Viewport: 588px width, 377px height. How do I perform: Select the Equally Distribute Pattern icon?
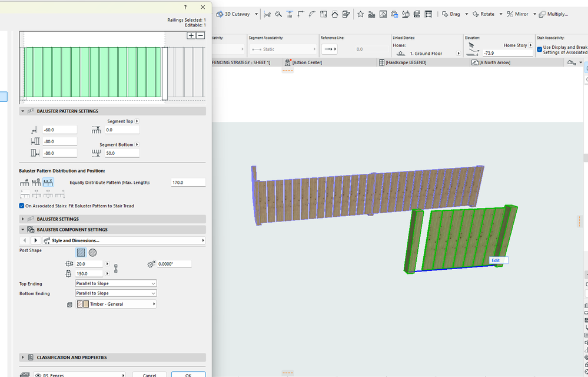48,183
